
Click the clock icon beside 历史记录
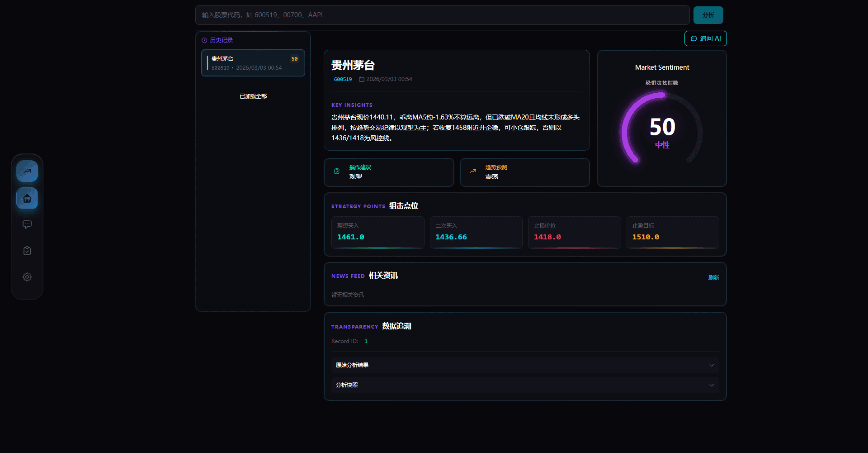pos(204,40)
